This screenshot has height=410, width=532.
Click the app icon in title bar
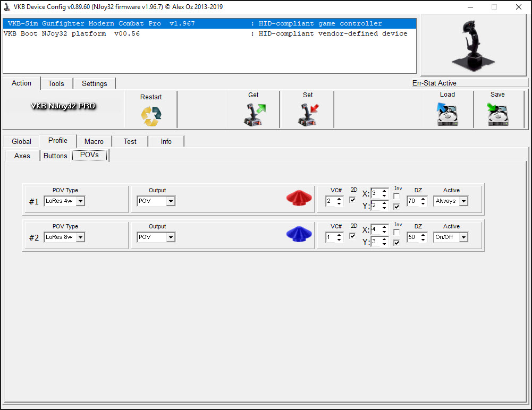coord(6,7)
